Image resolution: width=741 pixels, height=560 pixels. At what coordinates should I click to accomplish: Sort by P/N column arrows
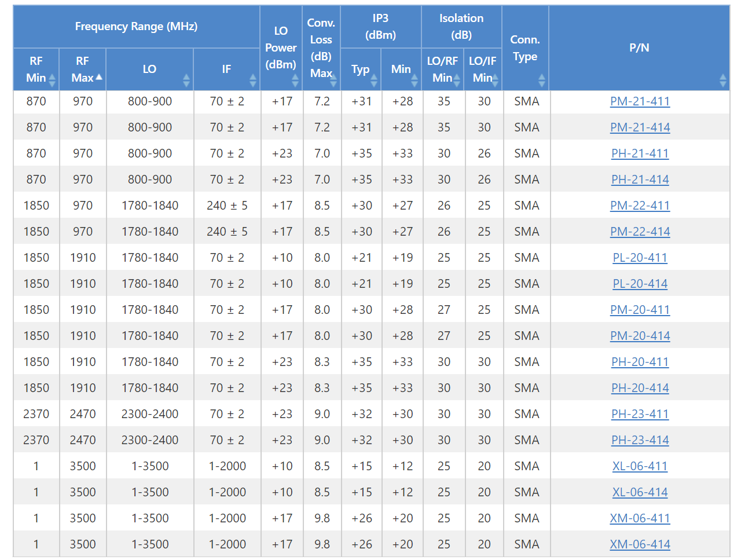pos(723,80)
